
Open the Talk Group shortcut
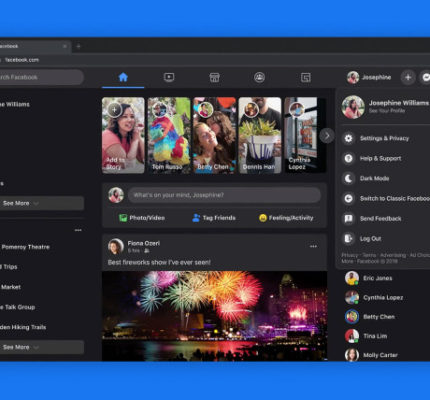(x=18, y=307)
